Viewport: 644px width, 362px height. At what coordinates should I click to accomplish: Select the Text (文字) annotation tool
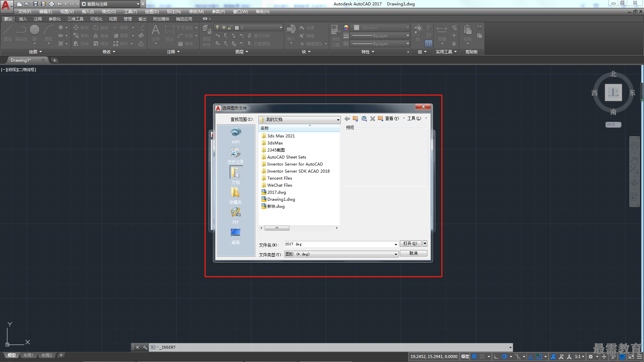click(156, 33)
